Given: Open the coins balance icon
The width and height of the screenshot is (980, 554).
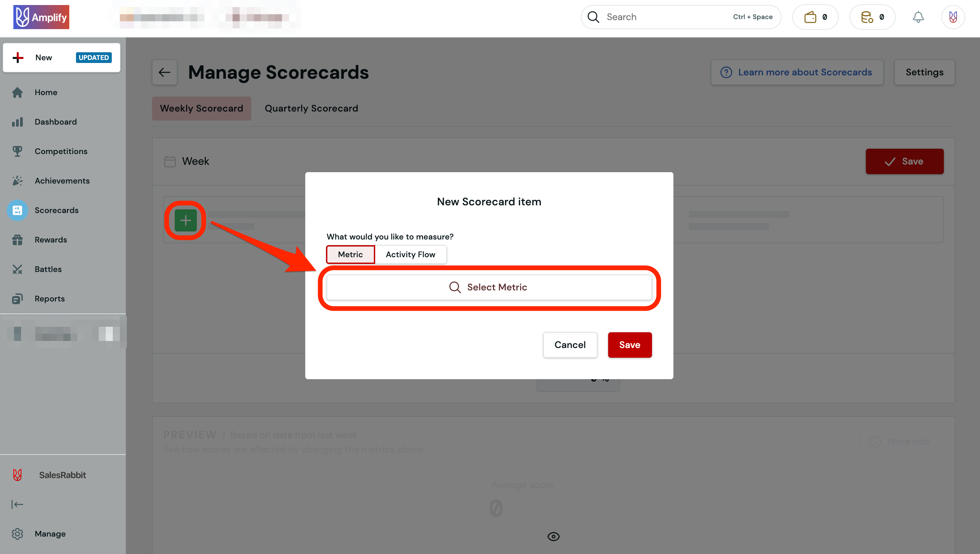Looking at the screenshot, I should pos(867,17).
